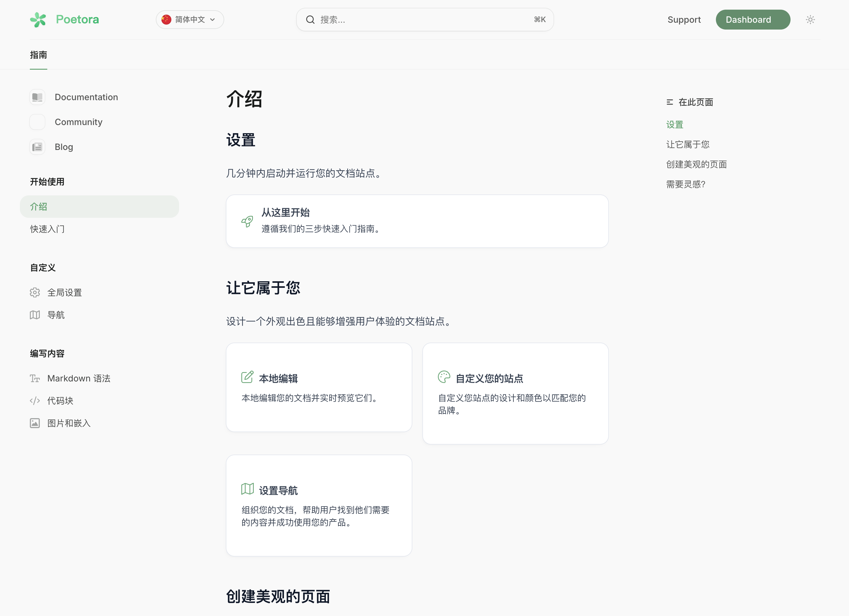
Task: Click the map icon beside 导航
Action: pos(35,315)
